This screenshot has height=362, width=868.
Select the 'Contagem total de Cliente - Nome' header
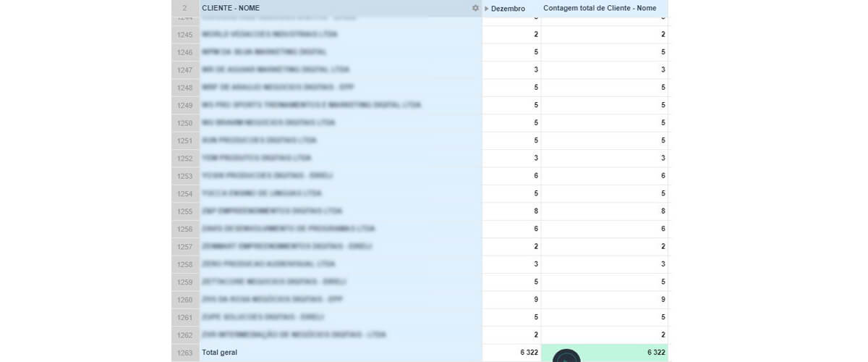point(604,8)
